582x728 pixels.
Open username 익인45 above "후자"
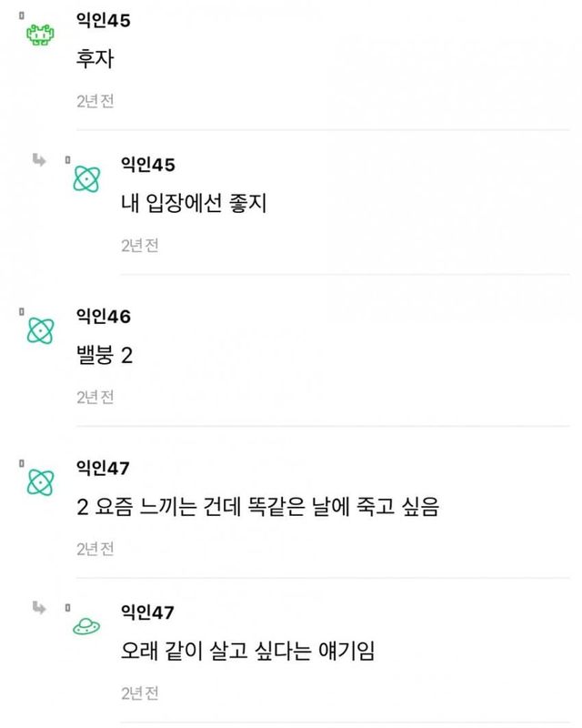point(104,21)
